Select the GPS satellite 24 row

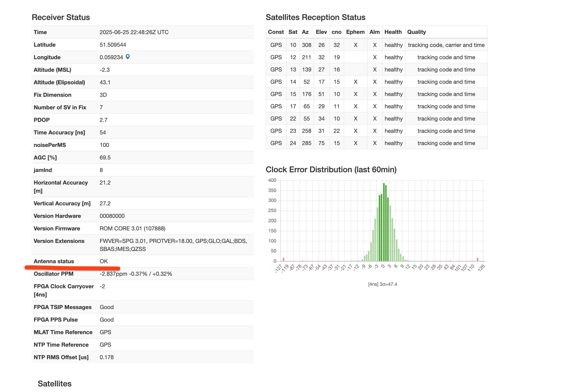tap(377, 143)
